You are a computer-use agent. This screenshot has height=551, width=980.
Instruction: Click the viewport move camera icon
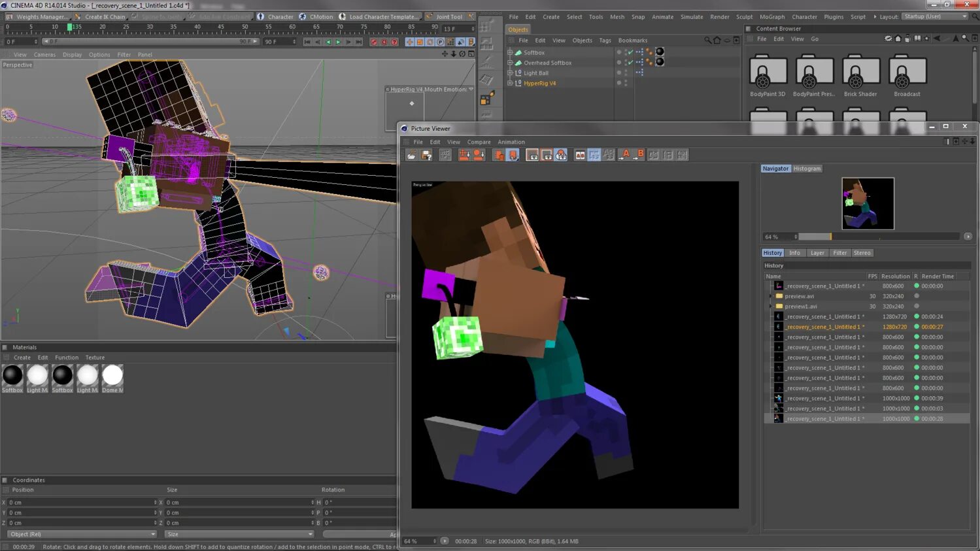pos(445,54)
